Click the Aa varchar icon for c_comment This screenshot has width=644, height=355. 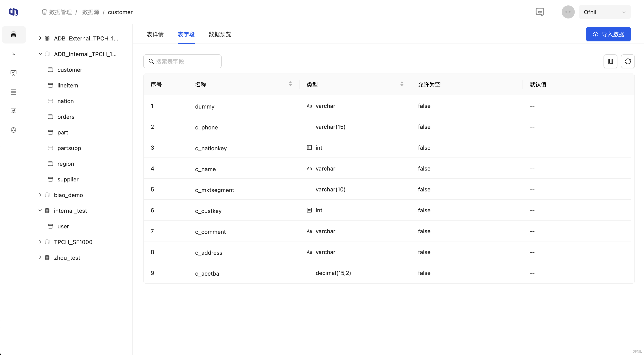(309, 231)
